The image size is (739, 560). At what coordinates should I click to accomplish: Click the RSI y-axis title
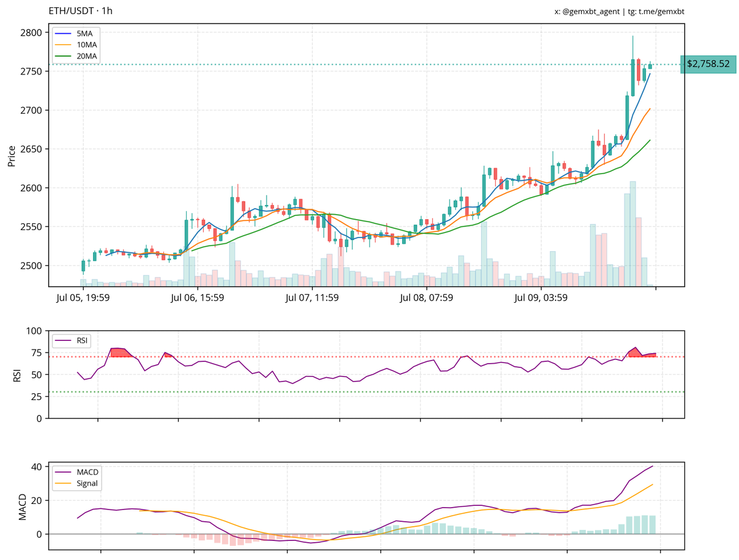17,375
